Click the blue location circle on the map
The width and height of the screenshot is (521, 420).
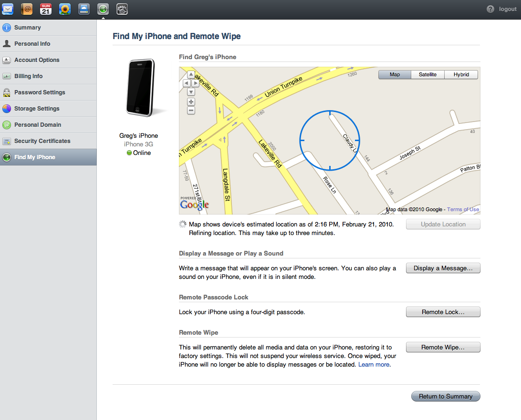click(330, 141)
